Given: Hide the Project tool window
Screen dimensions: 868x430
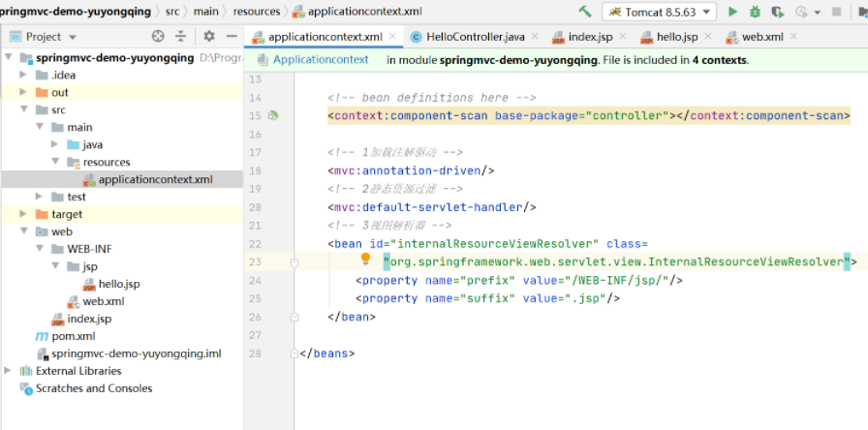Looking at the screenshot, I should (x=231, y=36).
